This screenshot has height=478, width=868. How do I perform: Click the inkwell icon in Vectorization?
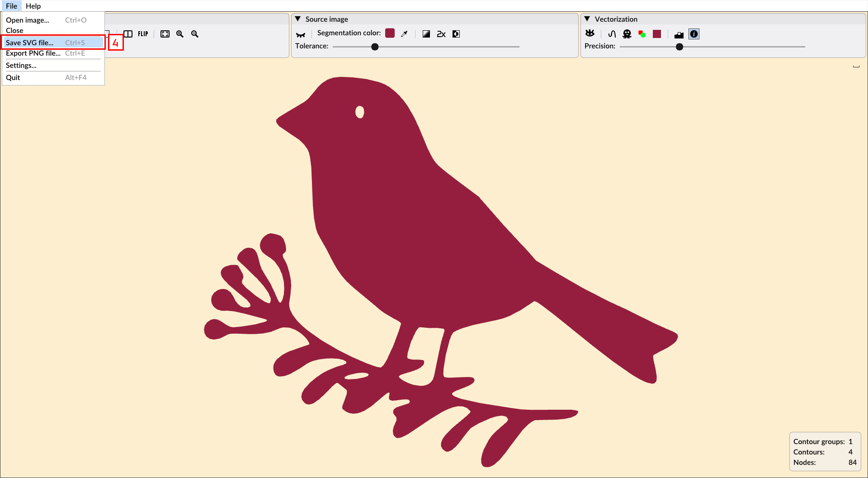679,34
